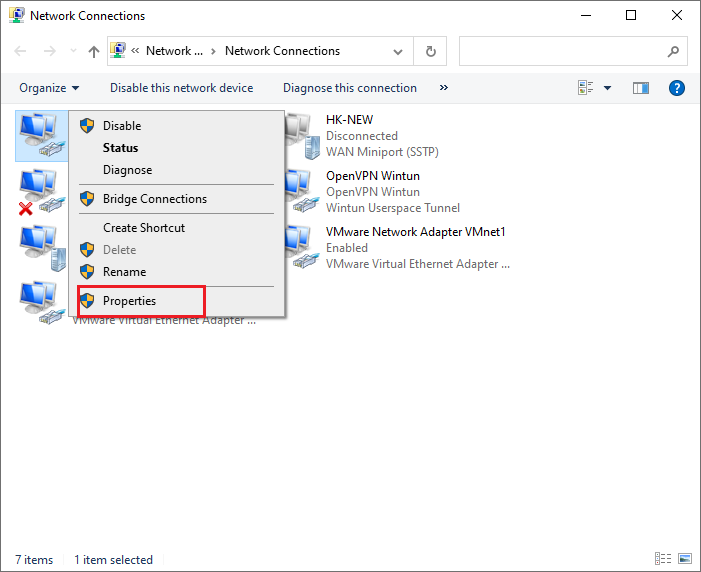Go up one level arrow

coord(93,51)
